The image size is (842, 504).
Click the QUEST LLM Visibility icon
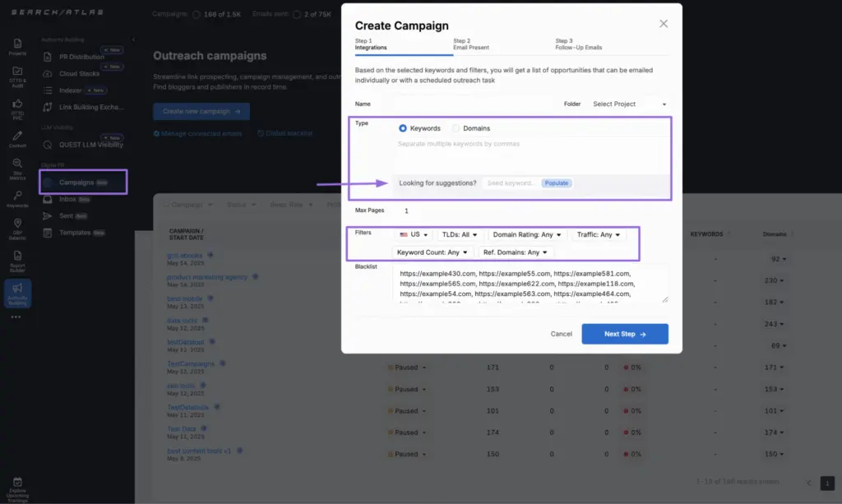[47, 145]
